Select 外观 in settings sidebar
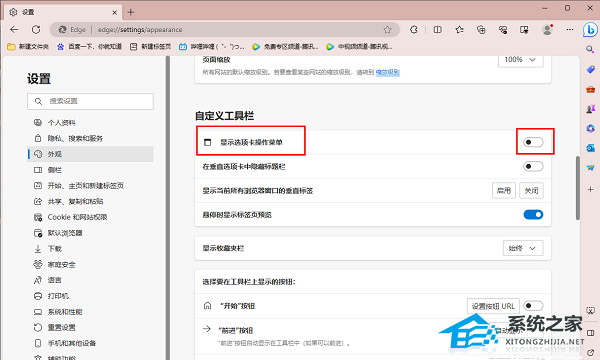The image size is (600, 360). (90, 154)
